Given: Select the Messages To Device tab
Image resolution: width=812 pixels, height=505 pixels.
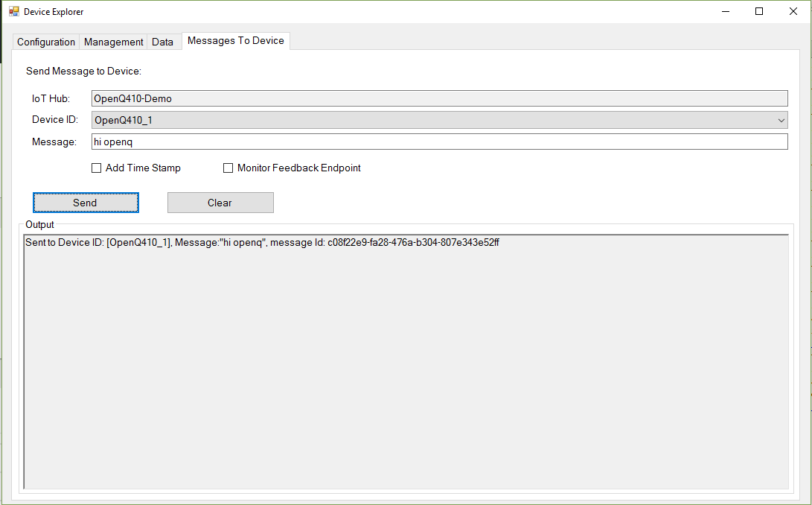Looking at the screenshot, I should coord(236,40).
